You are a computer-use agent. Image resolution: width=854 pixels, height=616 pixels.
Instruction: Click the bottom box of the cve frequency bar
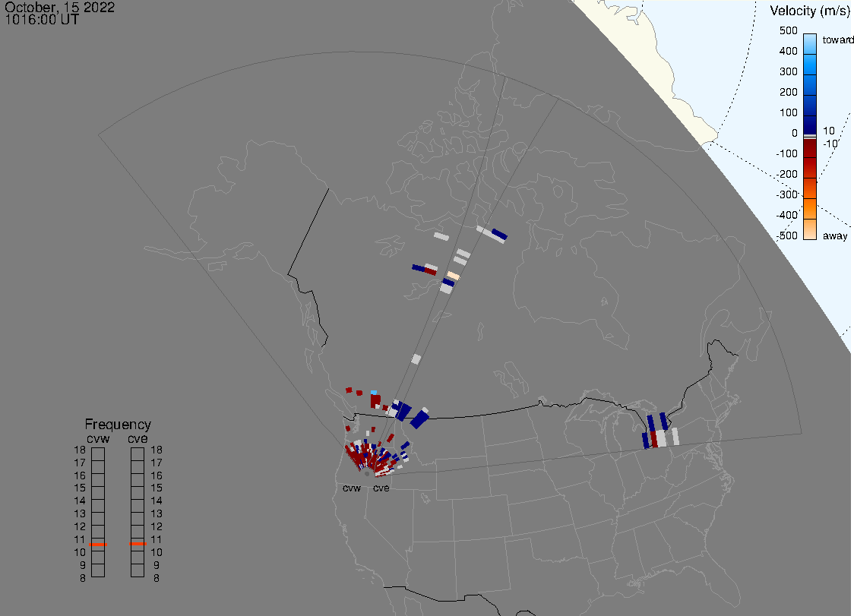click(138, 570)
